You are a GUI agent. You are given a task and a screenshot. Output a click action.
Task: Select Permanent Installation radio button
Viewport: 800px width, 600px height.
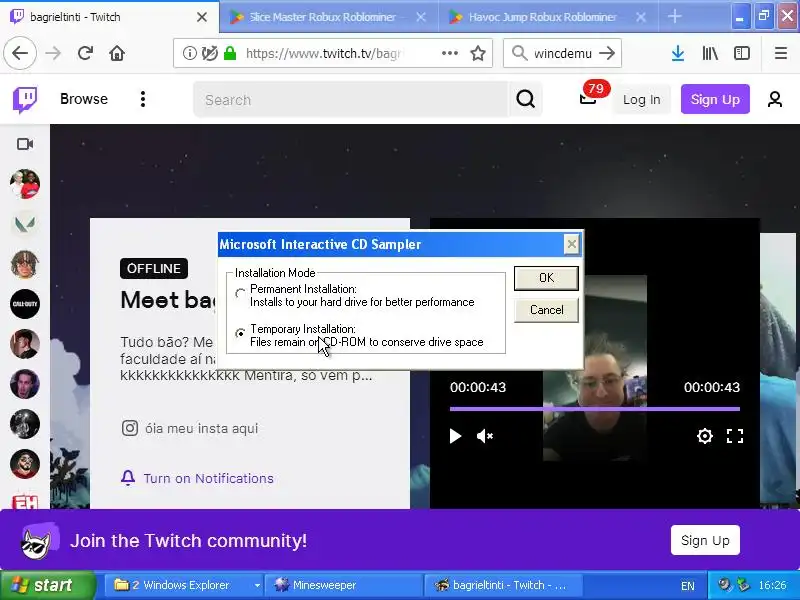tap(240, 293)
